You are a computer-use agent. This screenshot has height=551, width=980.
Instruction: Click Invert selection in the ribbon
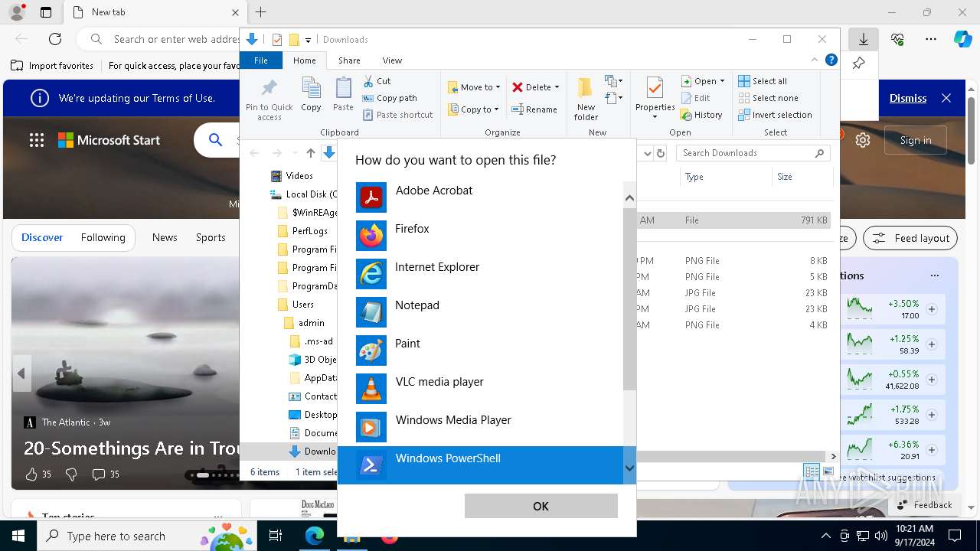pyautogui.click(x=775, y=115)
